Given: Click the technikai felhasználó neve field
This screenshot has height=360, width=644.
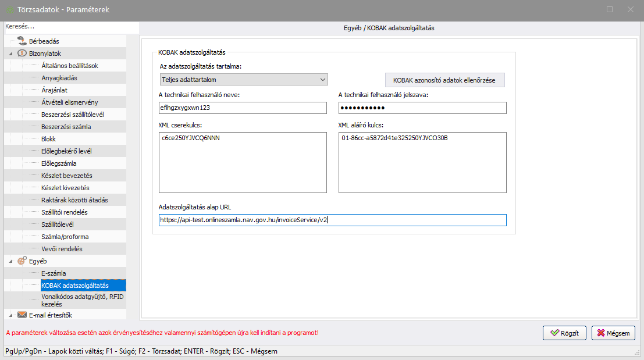Looking at the screenshot, I should pos(243,108).
